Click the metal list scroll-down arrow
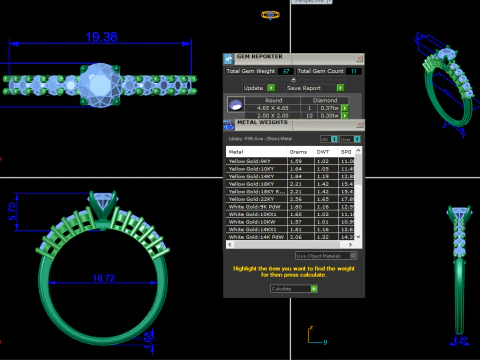 pyautogui.click(x=358, y=237)
